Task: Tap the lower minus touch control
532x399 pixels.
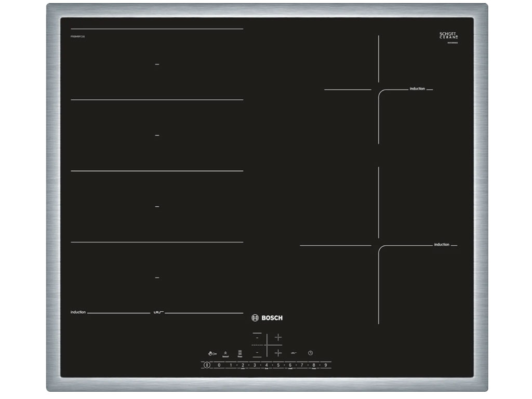Action: tap(257, 353)
